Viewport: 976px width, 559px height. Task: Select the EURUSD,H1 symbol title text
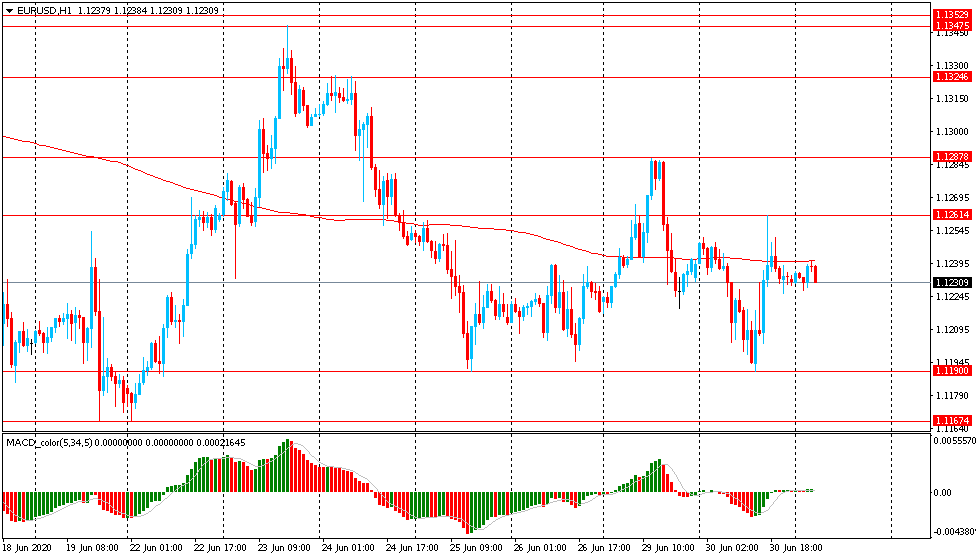[x=44, y=11]
